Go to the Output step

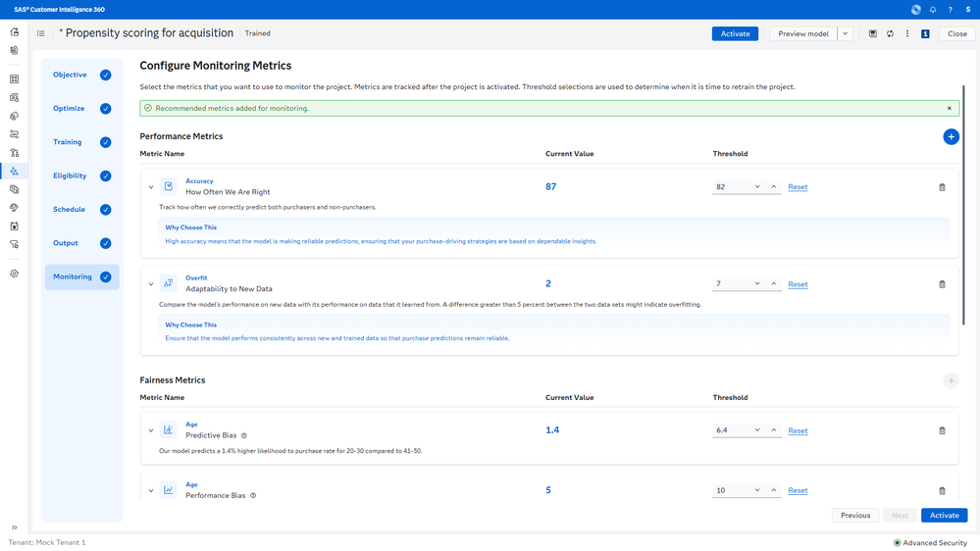click(81, 243)
